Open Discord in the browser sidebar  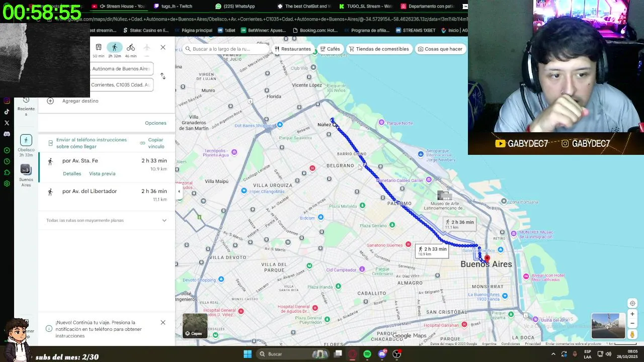[x=7, y=134]
